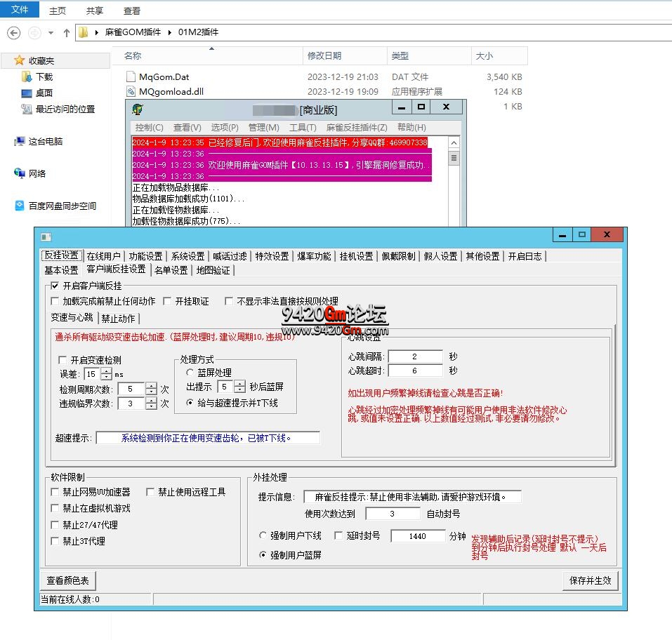Click the 违规临界次数 spinner arrows

pyautogui.click(x=151, y=404)
